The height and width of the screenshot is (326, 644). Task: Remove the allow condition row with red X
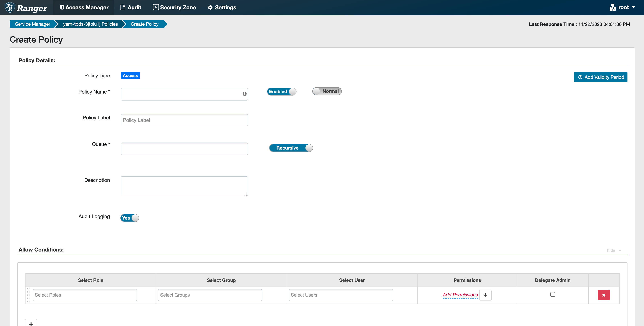[x=604, y=295]
